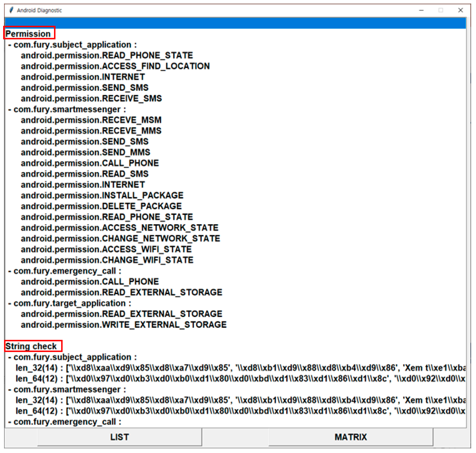Click the ACCESS_FIND_LOCATION permission line
This screenshot has width=476, height=453.
click(x=115, y=66)
